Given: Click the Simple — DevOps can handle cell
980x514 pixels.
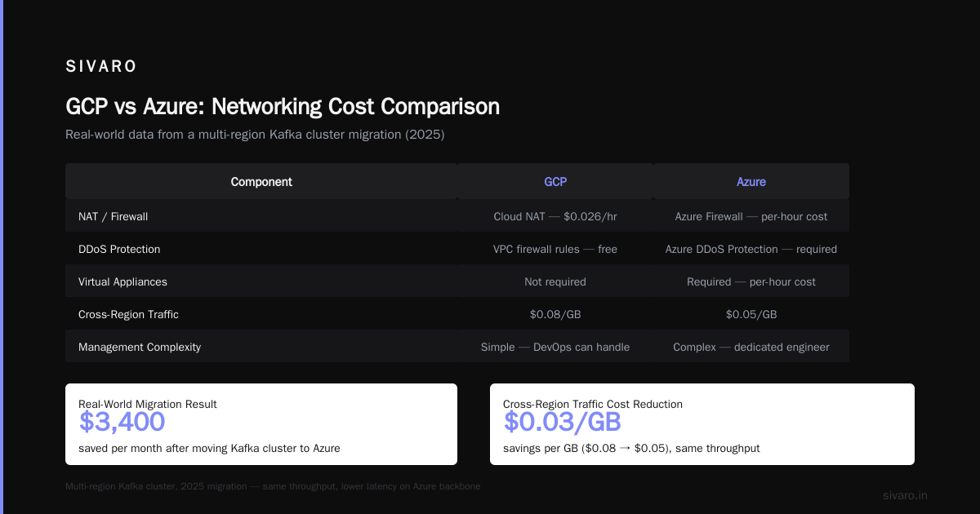Looking at the screenshot, I should tap(555, 348).
